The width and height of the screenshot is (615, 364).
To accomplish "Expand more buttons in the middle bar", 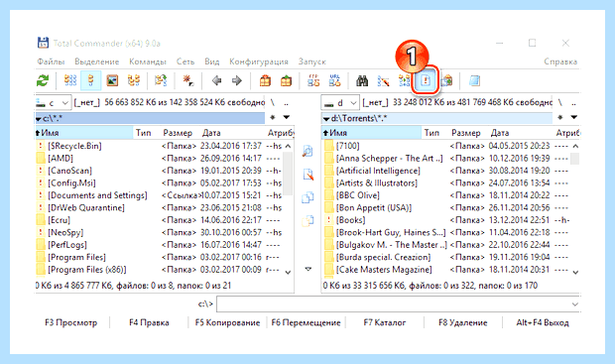I will click(x=308, y=269).
